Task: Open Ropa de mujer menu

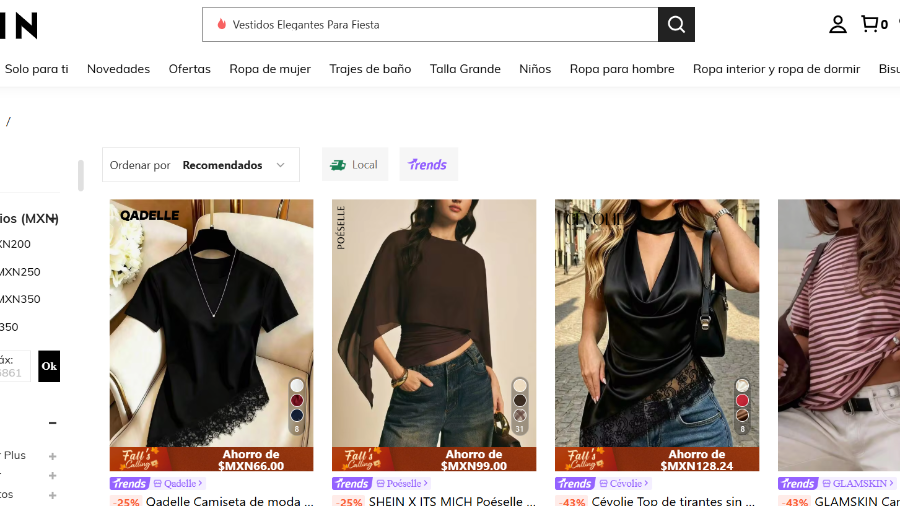Action: [x=270, y=69]
